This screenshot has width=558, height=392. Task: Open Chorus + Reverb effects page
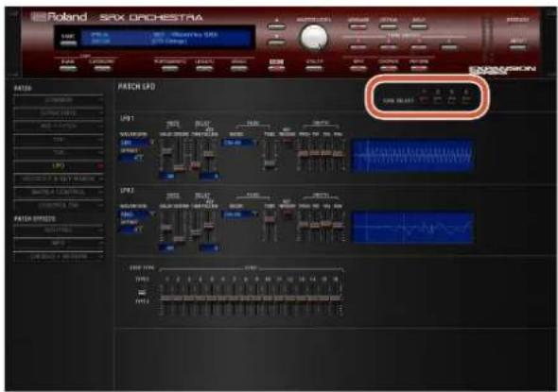[59, 257]
